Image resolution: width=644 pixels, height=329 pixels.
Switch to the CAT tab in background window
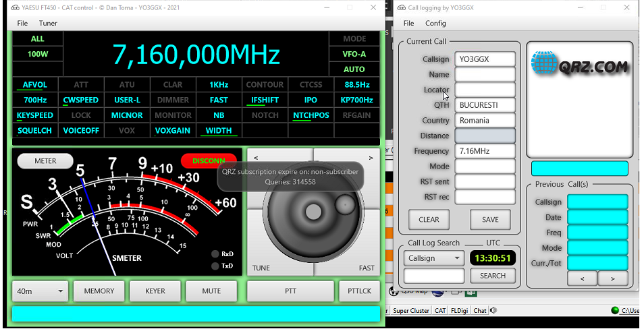(x=440, y=311)
